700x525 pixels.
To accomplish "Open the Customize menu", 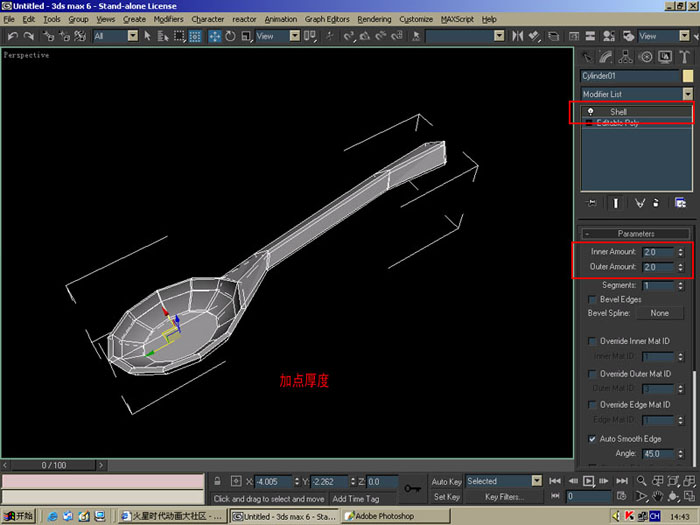I will pyautogui.click(x=416, y=19).
